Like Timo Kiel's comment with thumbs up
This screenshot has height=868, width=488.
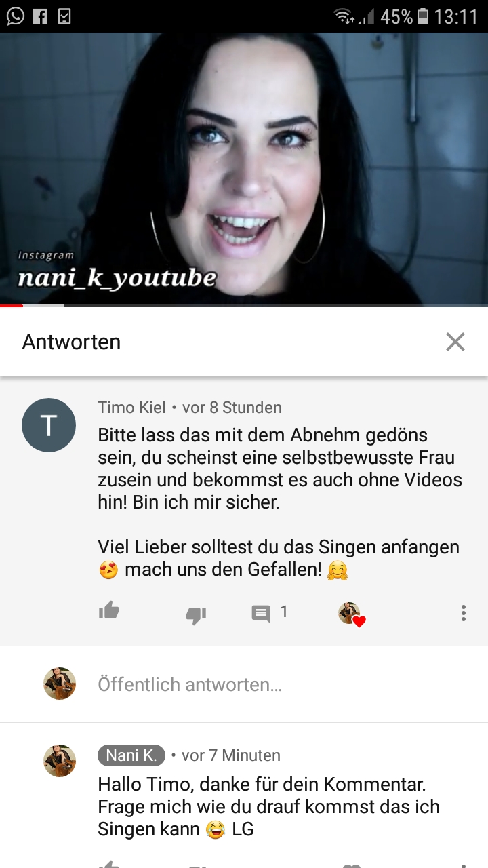[x=109, y=612]
